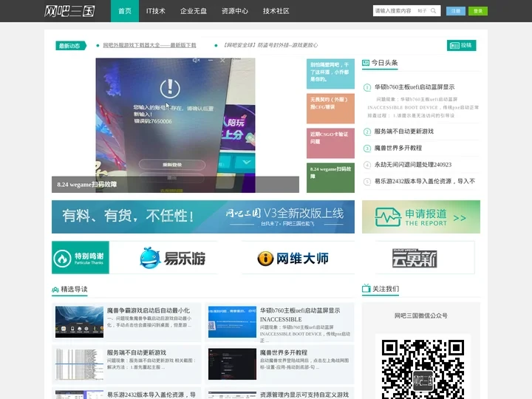The image size is (532, 399).
Task: Open article 魔兽争霸游戏启动后自动最小化
Action: (x=149, y=310)
